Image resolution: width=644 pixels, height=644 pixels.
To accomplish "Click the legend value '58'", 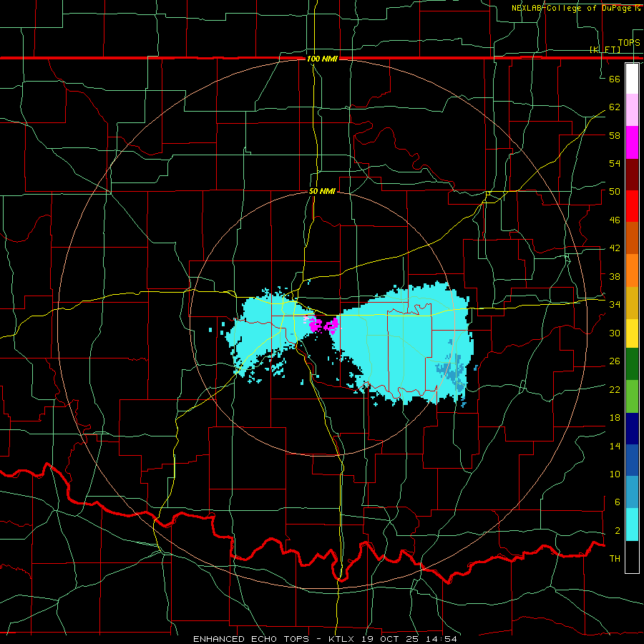I will pos(615,135).
